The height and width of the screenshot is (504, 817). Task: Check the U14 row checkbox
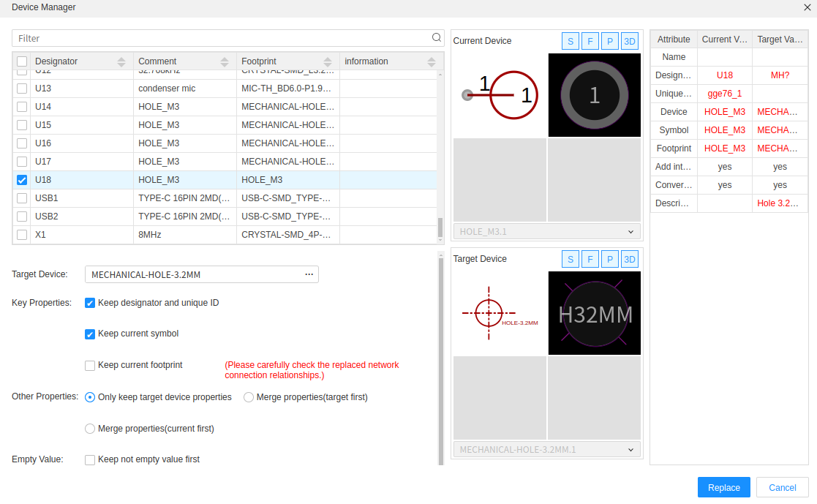(x=22, y=107)
